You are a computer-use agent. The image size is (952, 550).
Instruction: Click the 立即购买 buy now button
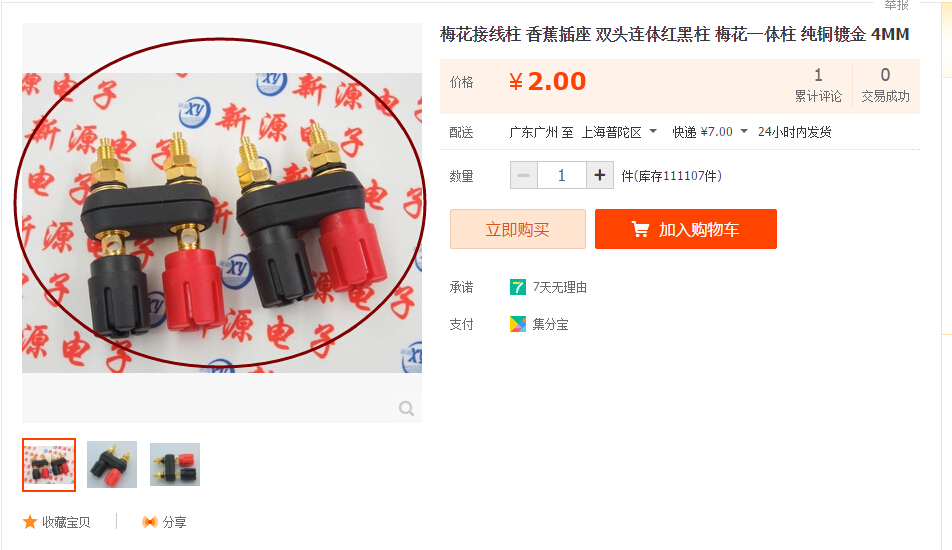(517, 229)
